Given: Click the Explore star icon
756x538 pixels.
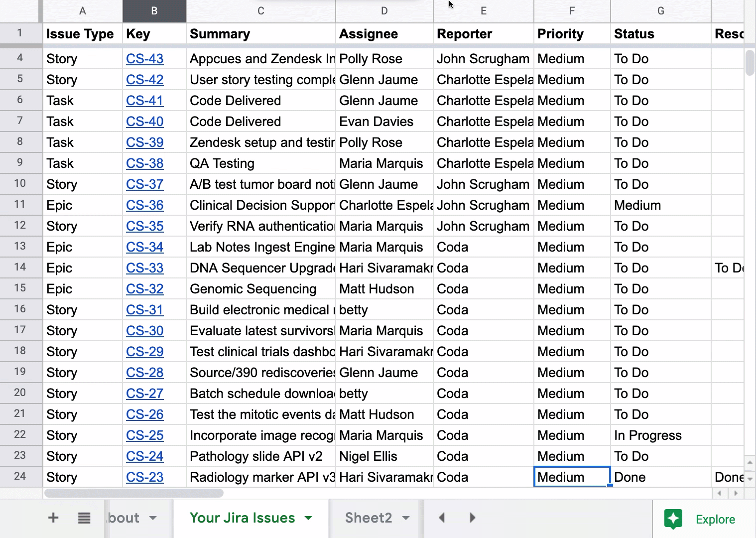Looking at the screenshot, I should click(673, 519).
